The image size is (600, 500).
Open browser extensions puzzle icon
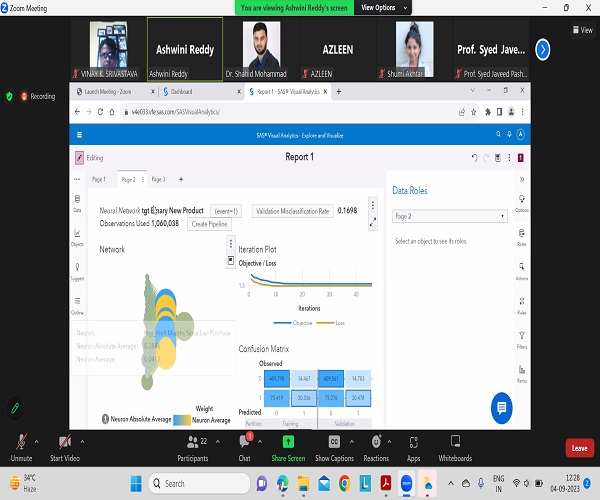coord(488,112)
